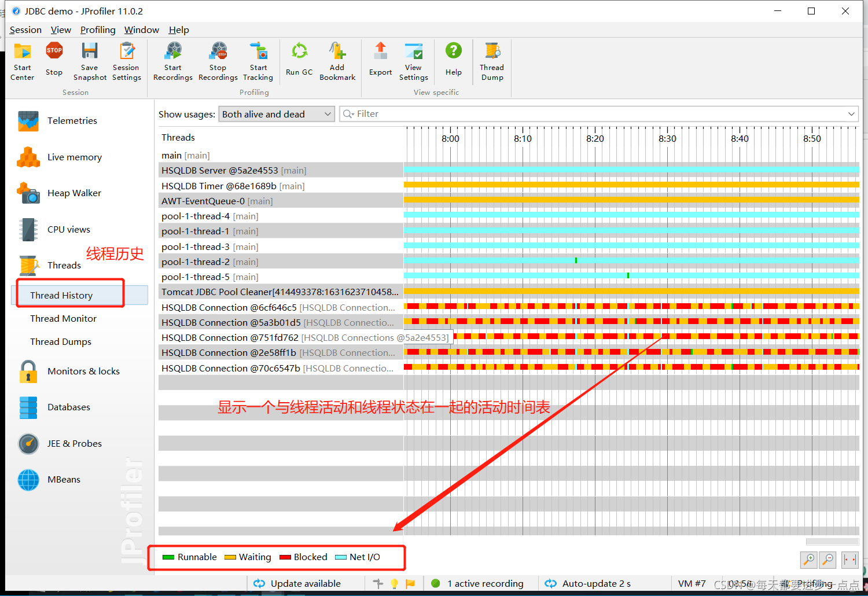Select the main [main] thread row
868x596 pixels.
(281, 155)
